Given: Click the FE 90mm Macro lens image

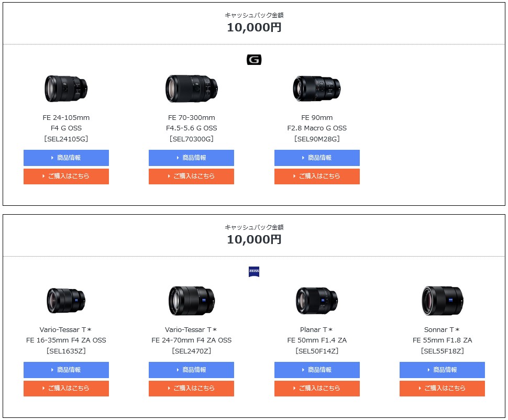Looking at the screenshot, I should (x=317, y=89).
